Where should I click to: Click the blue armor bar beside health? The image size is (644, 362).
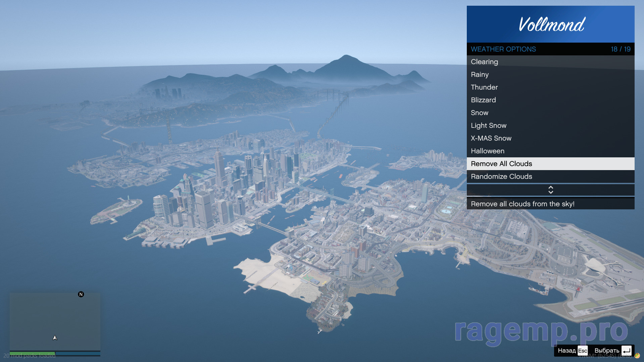pos(78,353)
